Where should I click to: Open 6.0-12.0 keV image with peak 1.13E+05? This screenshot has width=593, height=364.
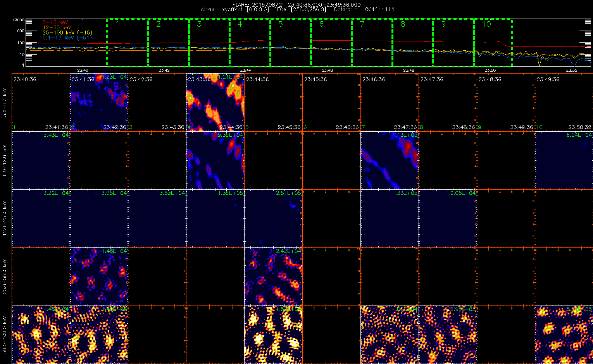click(x=390, y=160)
